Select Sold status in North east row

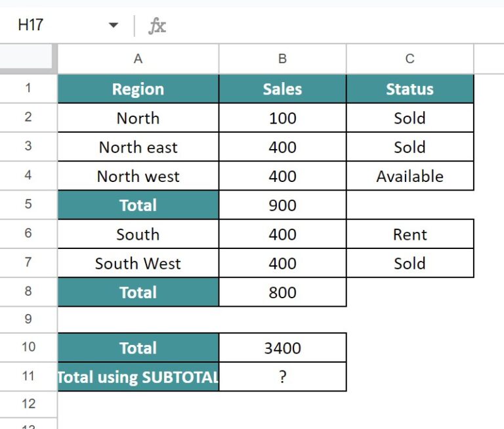point(409,147)
